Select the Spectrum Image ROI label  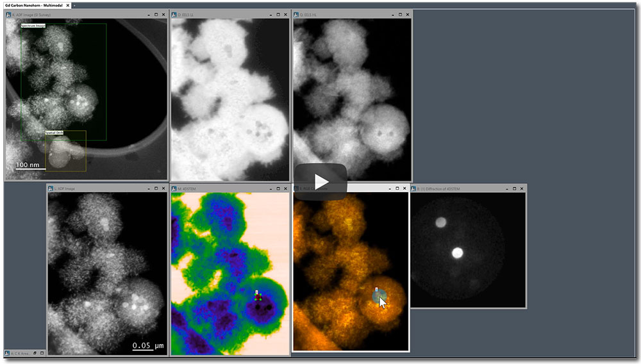pos(33,26)
